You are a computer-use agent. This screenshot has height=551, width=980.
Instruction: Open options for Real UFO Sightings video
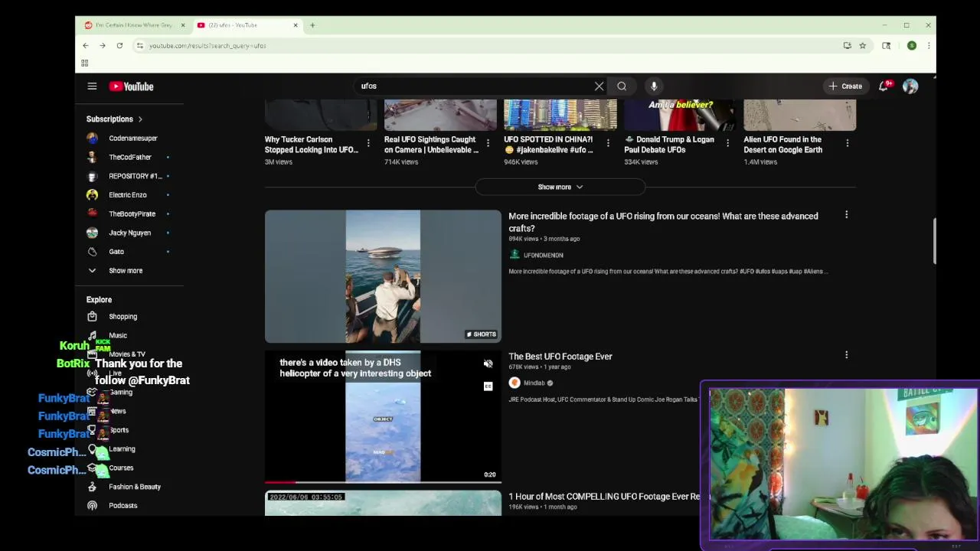click(488, 143)
